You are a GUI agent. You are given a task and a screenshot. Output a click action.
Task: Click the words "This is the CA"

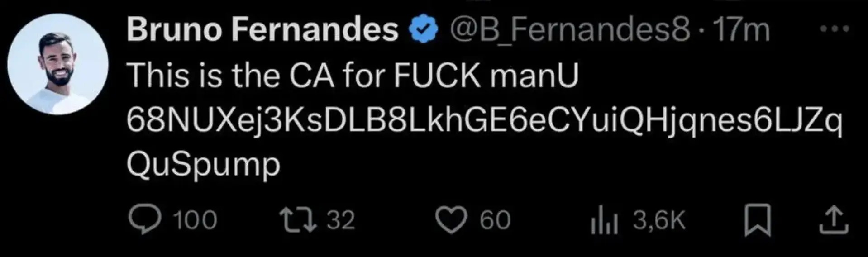(231, 76)
